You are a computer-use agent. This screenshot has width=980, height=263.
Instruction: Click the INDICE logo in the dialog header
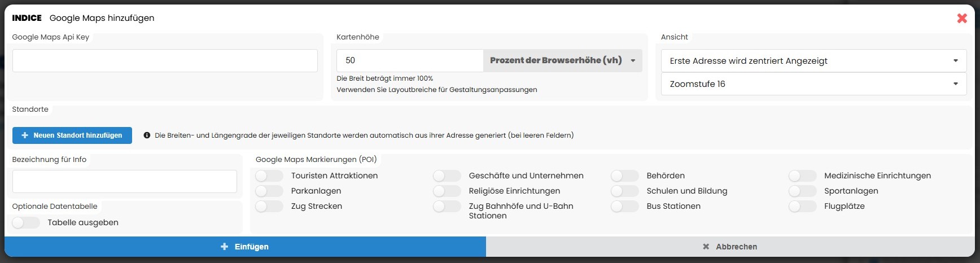[x=27, y=18]
